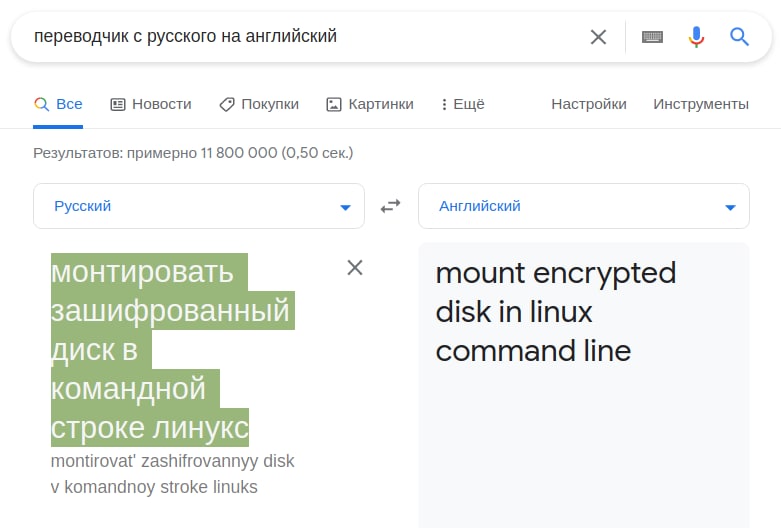The height and width of the screenshot is (528, 781).
Task: Swap languages using the arrows icon
Action: 390,206
